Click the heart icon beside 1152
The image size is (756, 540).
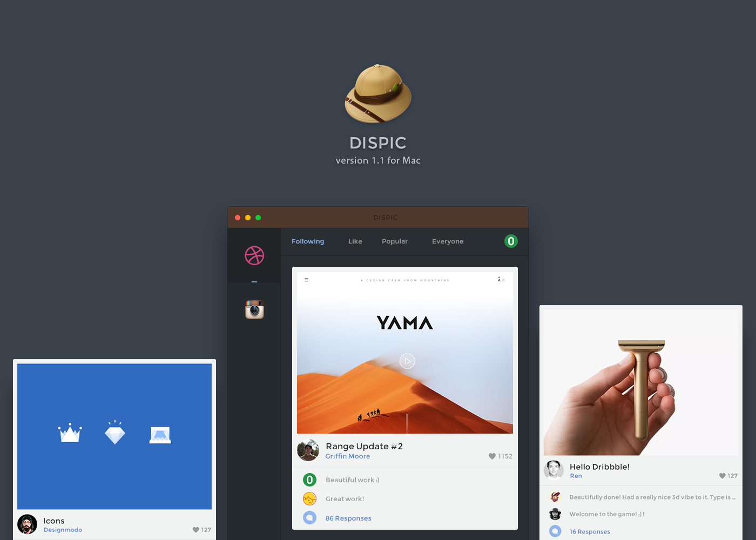point(492,456)
